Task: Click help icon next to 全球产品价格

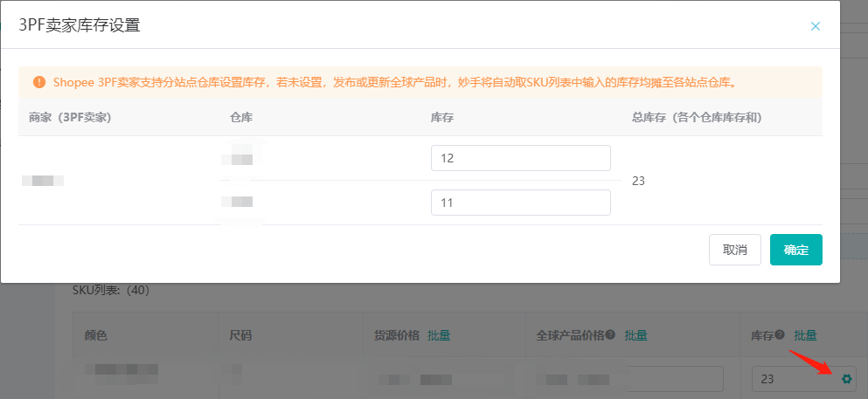Action: coord(611,335)
